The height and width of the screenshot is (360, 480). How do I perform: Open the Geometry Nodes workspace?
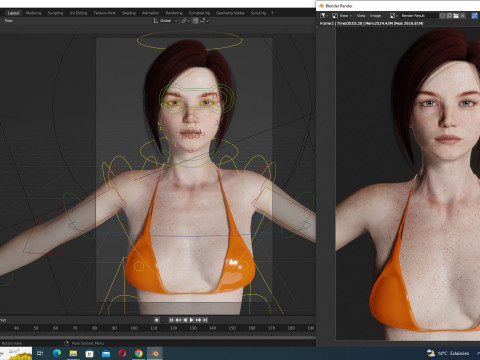[230, 13]
